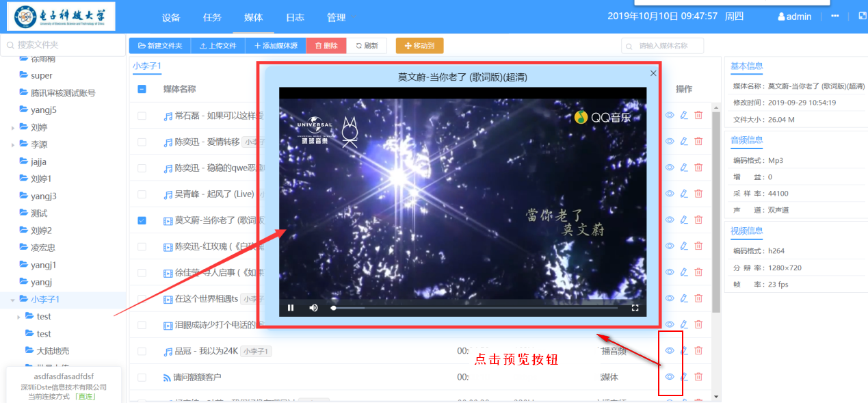Expand the 刘婷 folder in the tree
Viewport: 868px width, 403px height.
click(13, 128)
